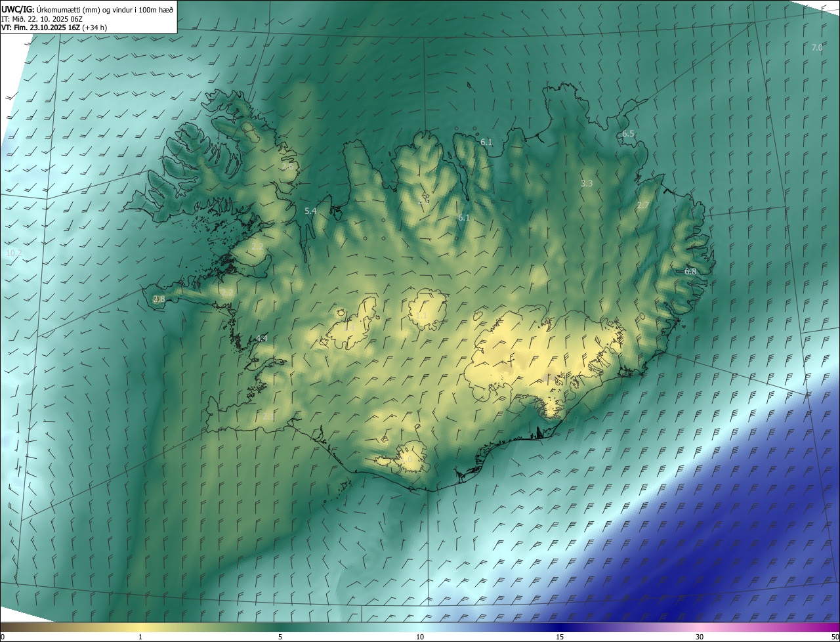Click the 7.0 value label
840x642 pixels.
(x=817, y=47)
